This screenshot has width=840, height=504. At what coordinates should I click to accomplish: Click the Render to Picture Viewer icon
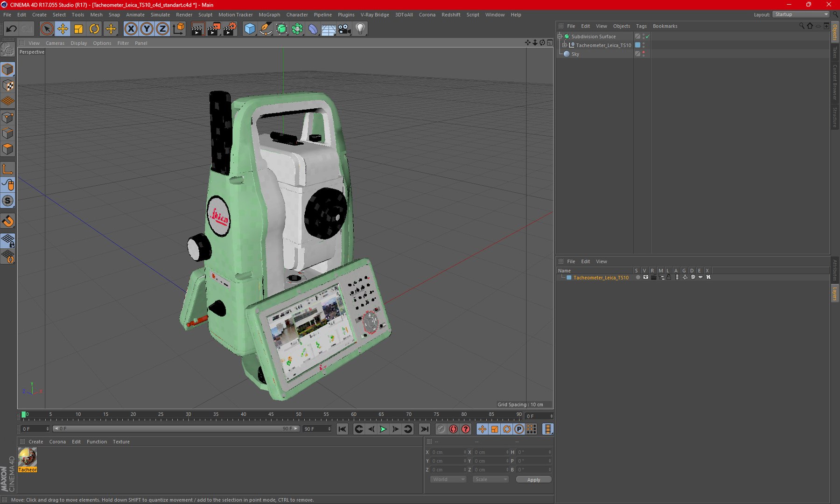pos(213,29)
